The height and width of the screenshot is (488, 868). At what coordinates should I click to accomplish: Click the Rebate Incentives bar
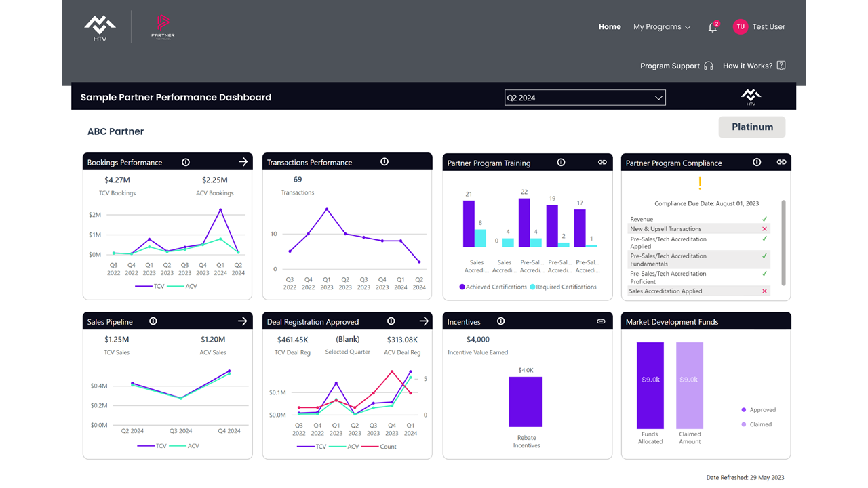[x=526, y=401]
